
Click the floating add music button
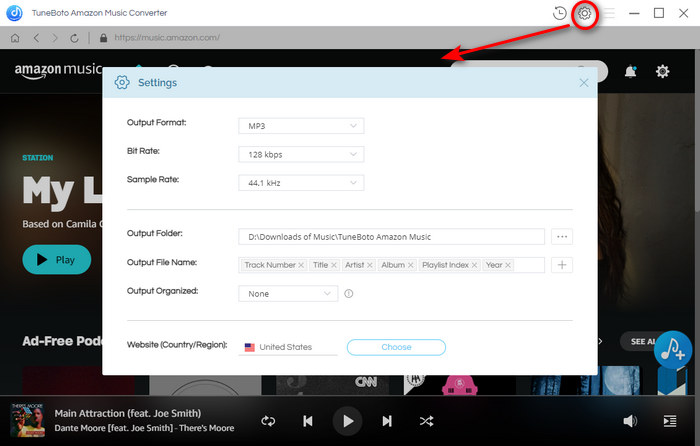673,350
